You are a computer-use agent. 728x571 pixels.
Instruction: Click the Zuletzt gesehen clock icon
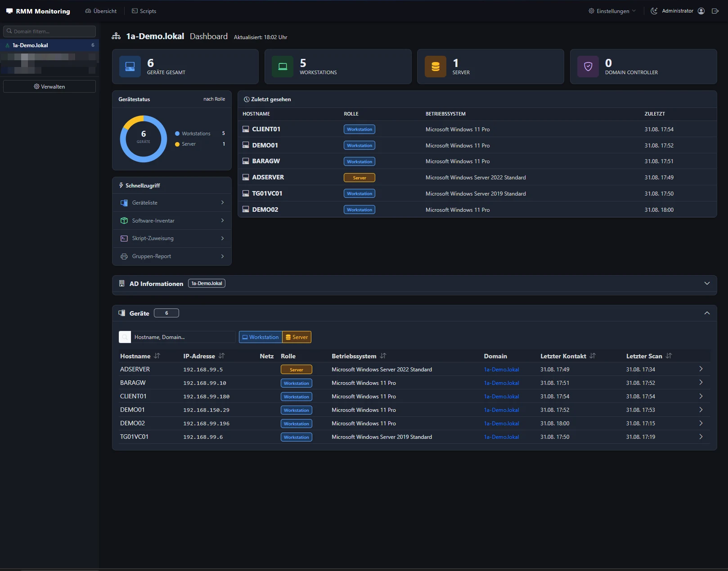tap(247, 99)
